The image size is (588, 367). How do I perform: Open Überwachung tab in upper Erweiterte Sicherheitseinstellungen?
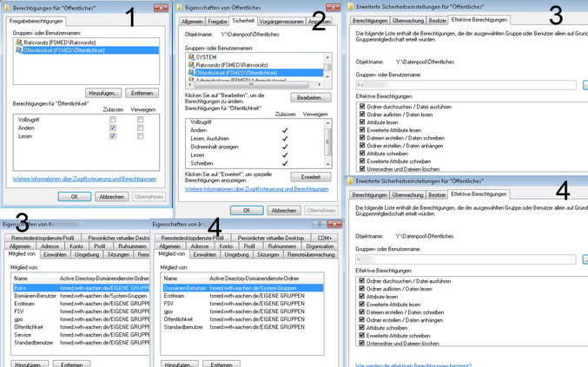tap(407, 21)
